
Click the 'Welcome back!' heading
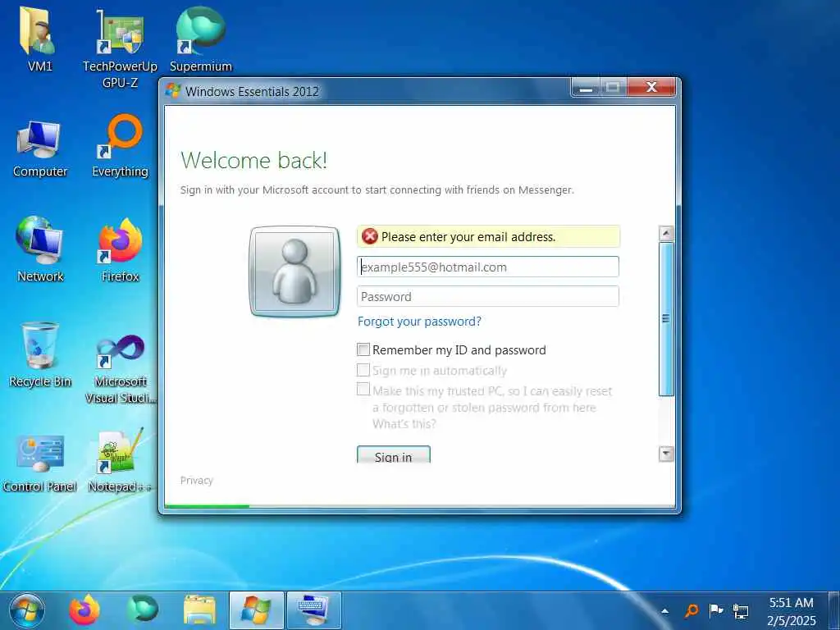point(254,160)
